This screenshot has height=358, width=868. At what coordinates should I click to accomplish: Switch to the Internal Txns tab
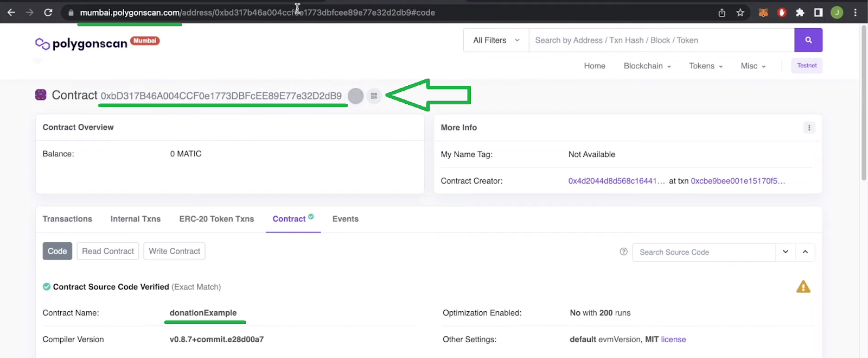point(136,219)
